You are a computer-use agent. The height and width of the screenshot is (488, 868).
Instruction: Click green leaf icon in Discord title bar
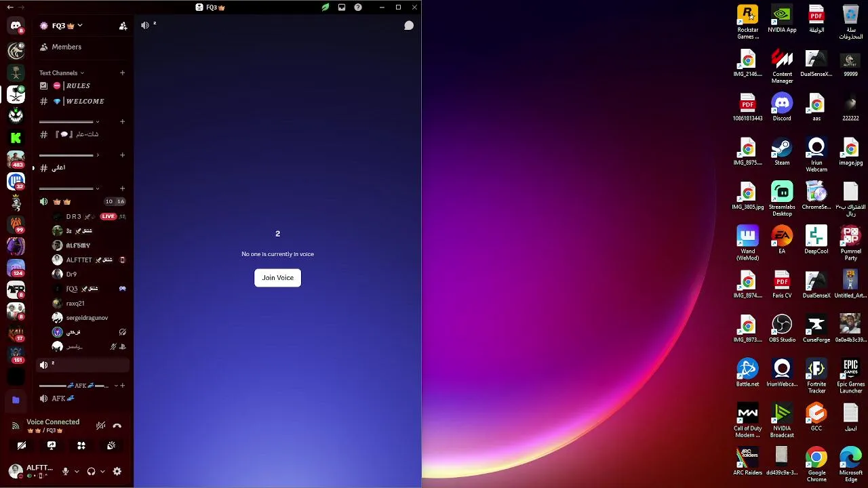325,7
